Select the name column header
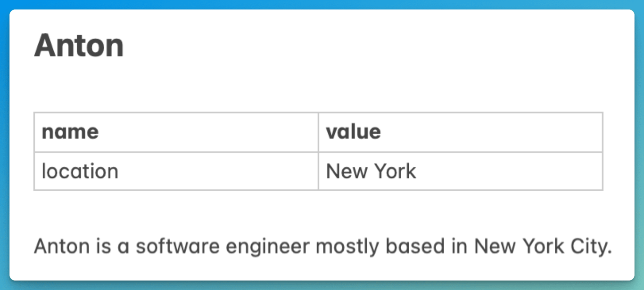This screenshot has height=290, width=644. pos(70,132)
